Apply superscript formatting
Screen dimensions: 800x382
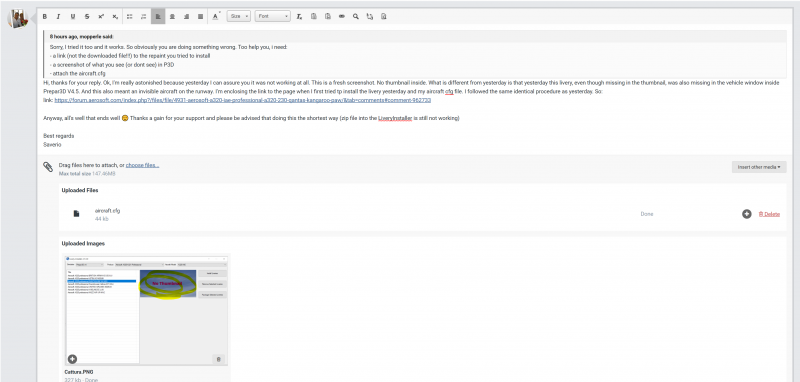click(101, 17)
